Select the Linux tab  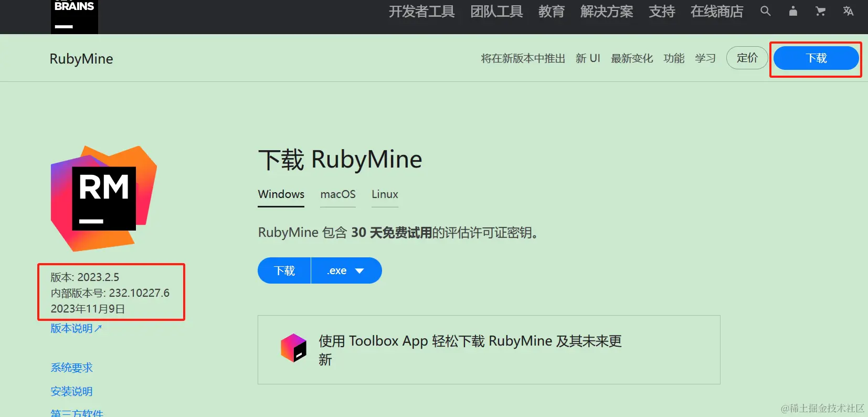point(385,194)
